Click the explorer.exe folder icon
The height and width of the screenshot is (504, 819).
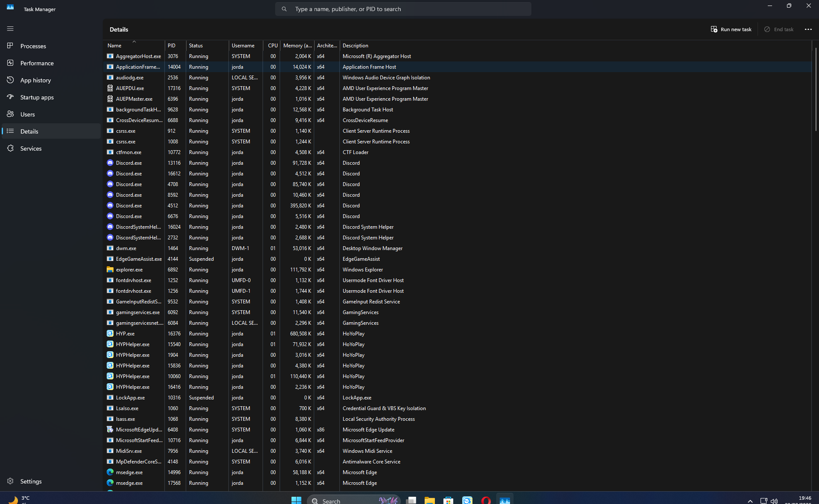tap(110, 270)
